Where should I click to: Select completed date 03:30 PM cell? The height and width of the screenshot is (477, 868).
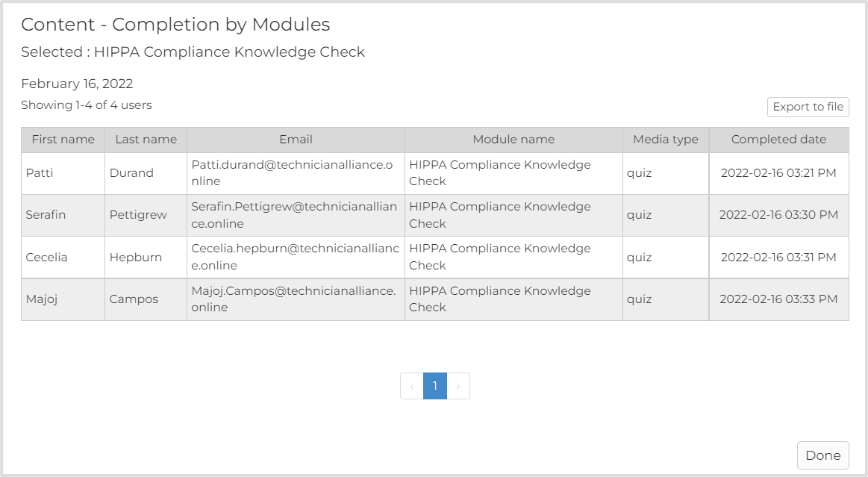coord(778,215)
